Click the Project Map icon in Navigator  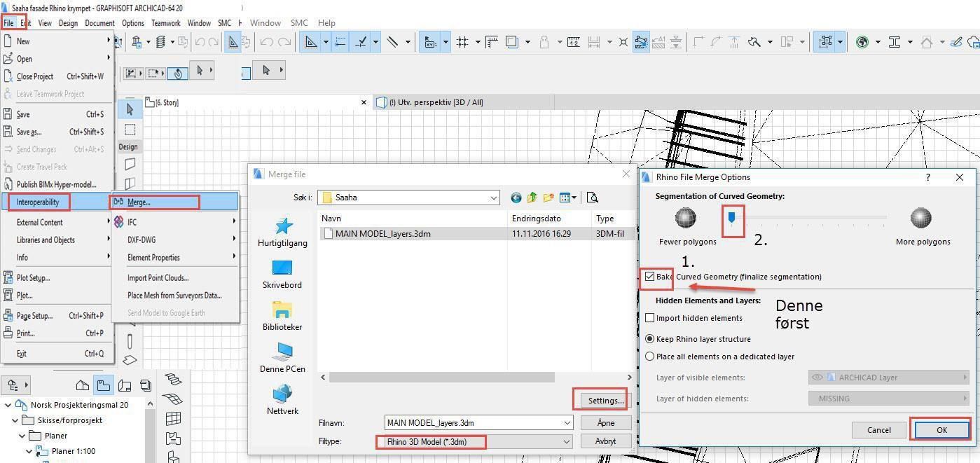click(82, 385)
